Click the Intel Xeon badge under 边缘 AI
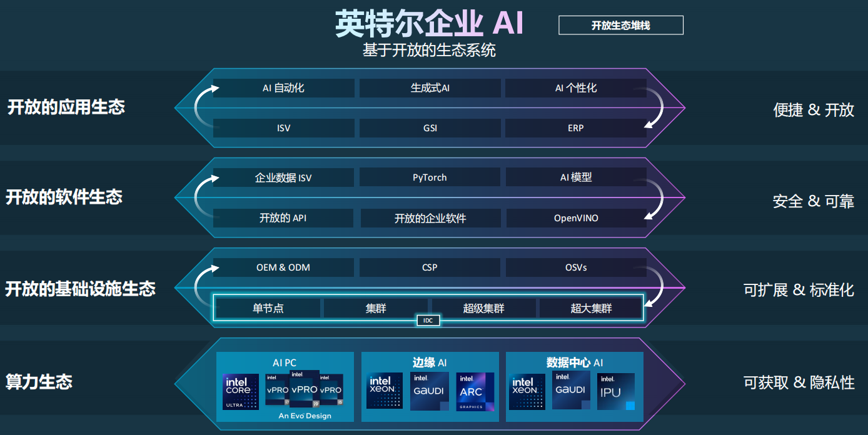868x435 pixels. pos(385,391)
